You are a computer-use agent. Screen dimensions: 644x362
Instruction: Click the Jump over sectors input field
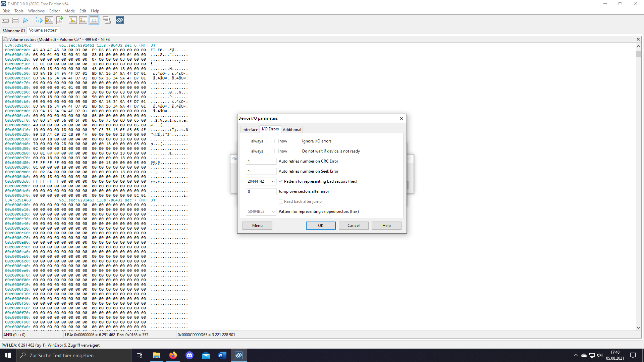pos(261,191)
